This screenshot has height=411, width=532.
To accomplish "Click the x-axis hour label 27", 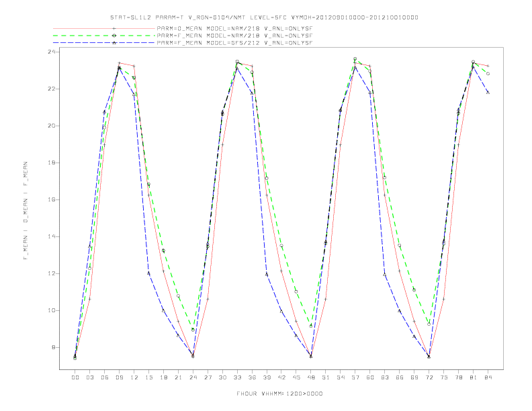I will pyautogui.click(x=208, y=377).
